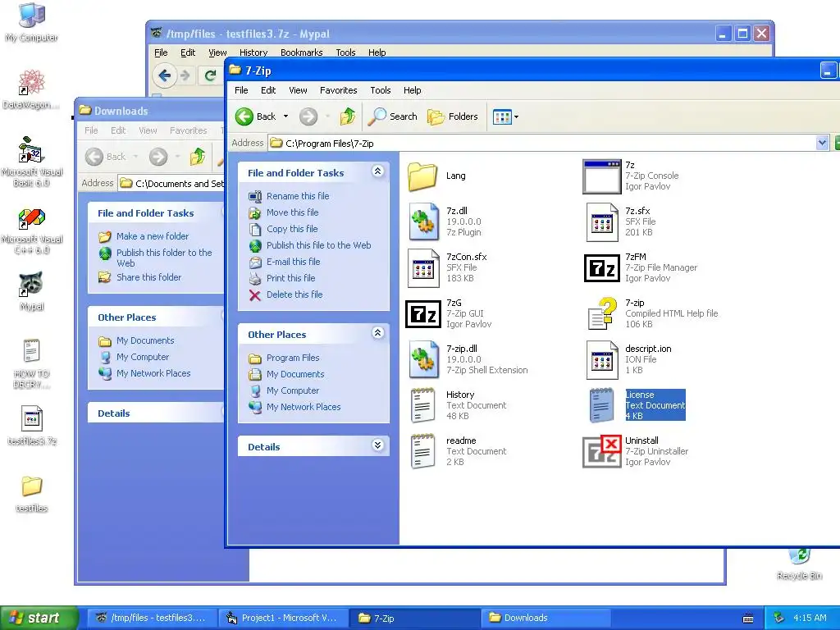Viewport: 840px width, 630px height.
Task: Click the Folders button in 7-Zip toolbar
Action: coord(453,116)
